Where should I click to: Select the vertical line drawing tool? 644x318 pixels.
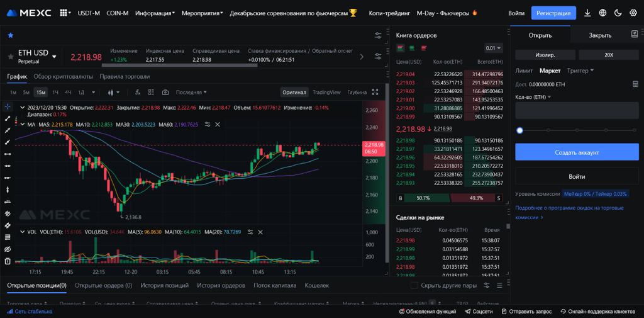(8, 190)
